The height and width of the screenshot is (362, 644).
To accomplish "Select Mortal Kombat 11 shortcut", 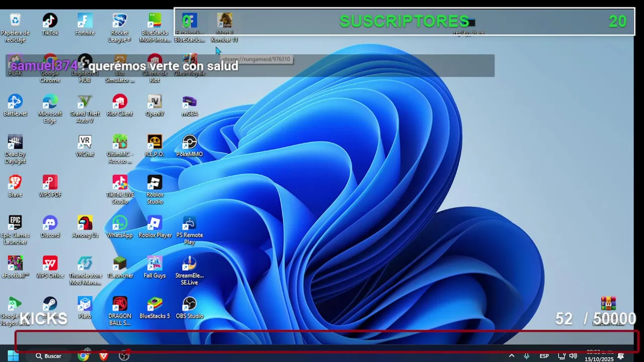I will (x=224, y=28).
